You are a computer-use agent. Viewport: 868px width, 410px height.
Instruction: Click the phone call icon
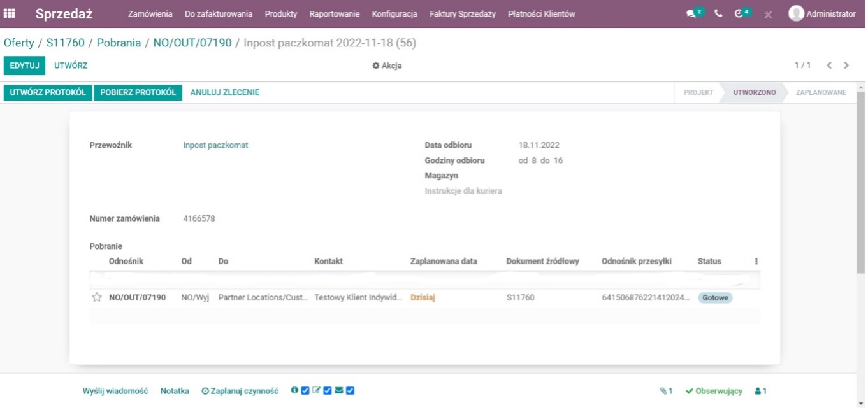tap(719, 13)
